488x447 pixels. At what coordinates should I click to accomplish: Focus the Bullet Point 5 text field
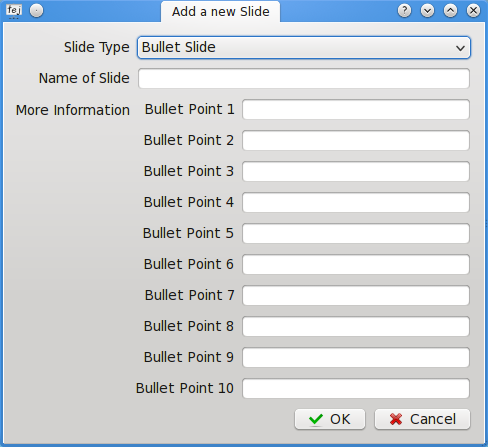pyautogui.click(x=356, y=233)
